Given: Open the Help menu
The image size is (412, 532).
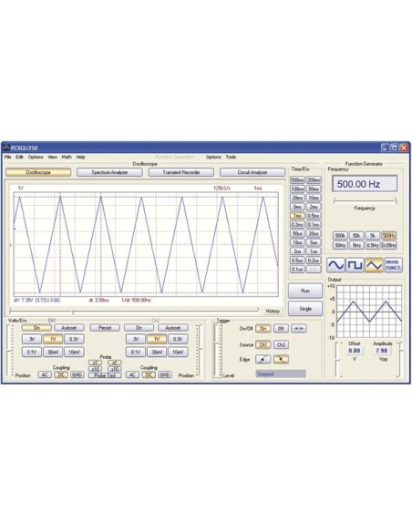Looking at the screenshot, I should [x=80, y=157].
